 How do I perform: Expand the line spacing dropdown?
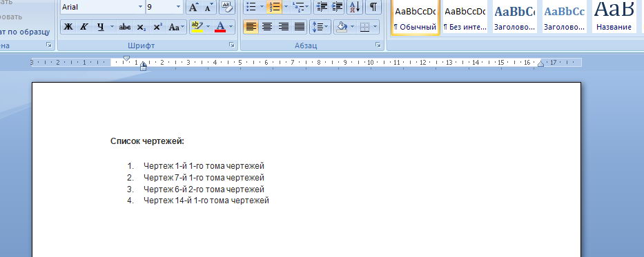326,27
